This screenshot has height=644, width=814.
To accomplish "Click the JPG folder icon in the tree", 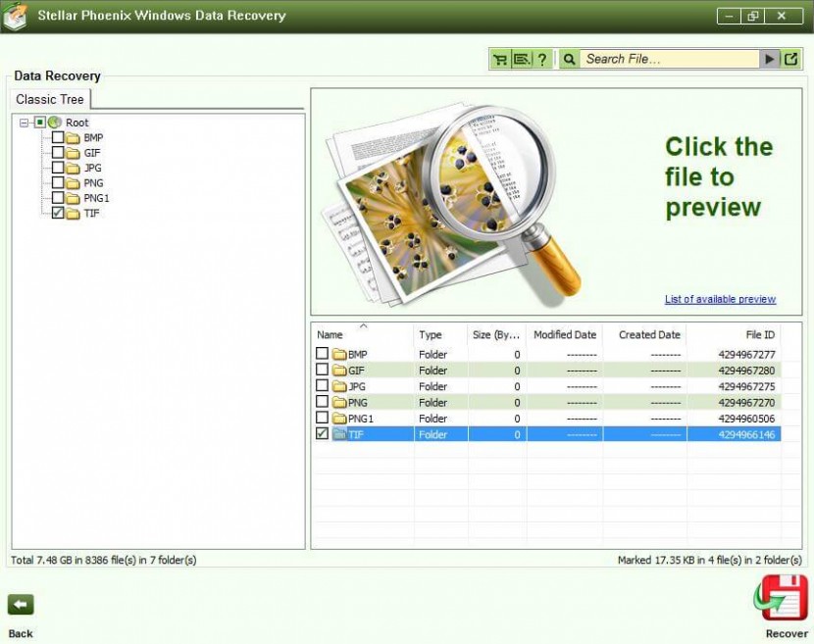I will 73,169.
